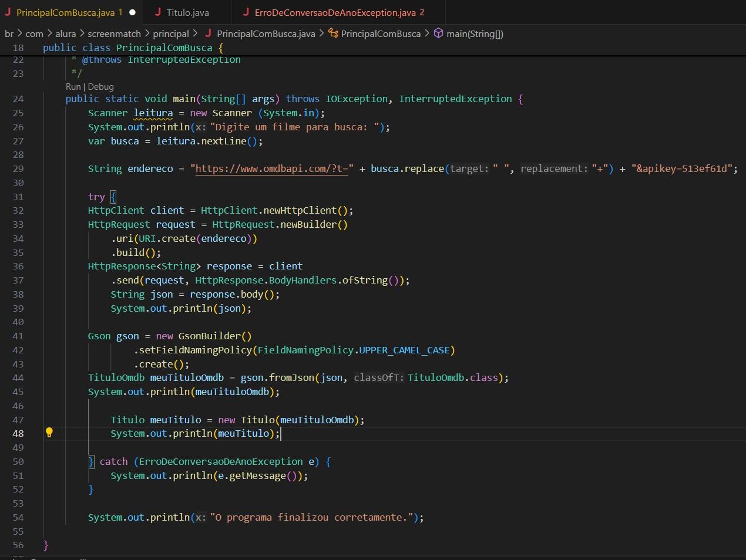Click the yellow lightbulb quick-fix icon
Screen dimensions: 746x560
click(x=49, y=433)
